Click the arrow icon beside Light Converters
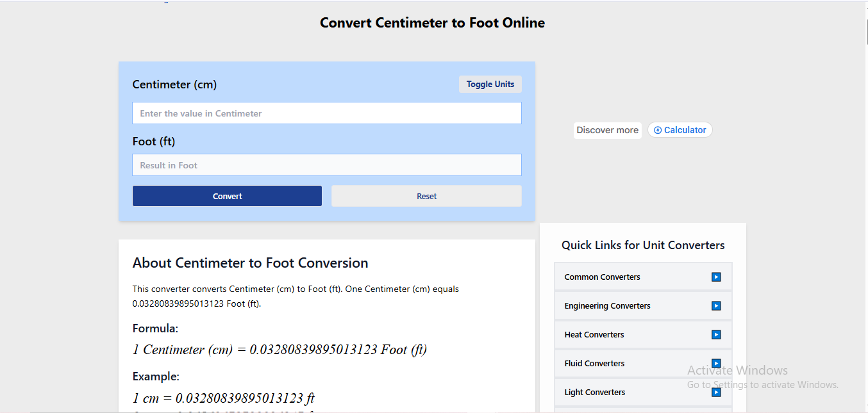Screen dimensions: 868x413 715,392
